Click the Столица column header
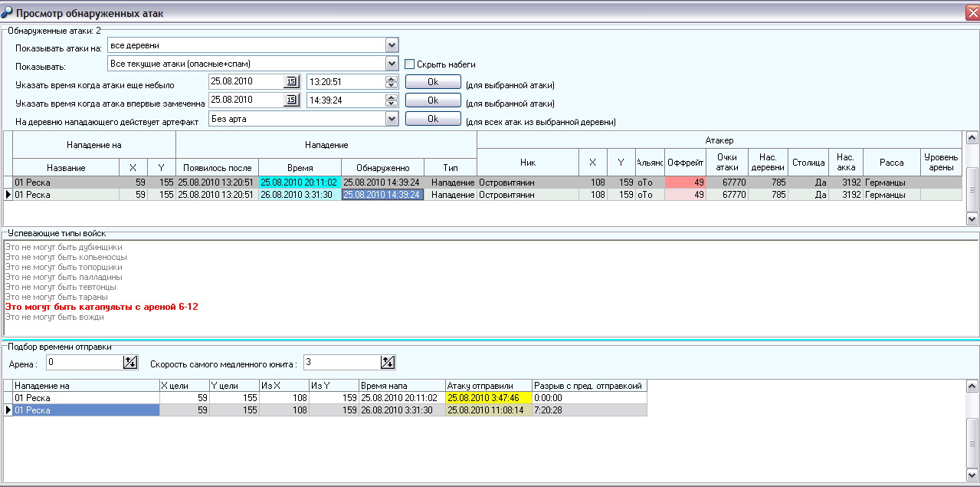 tap(808, 162)
